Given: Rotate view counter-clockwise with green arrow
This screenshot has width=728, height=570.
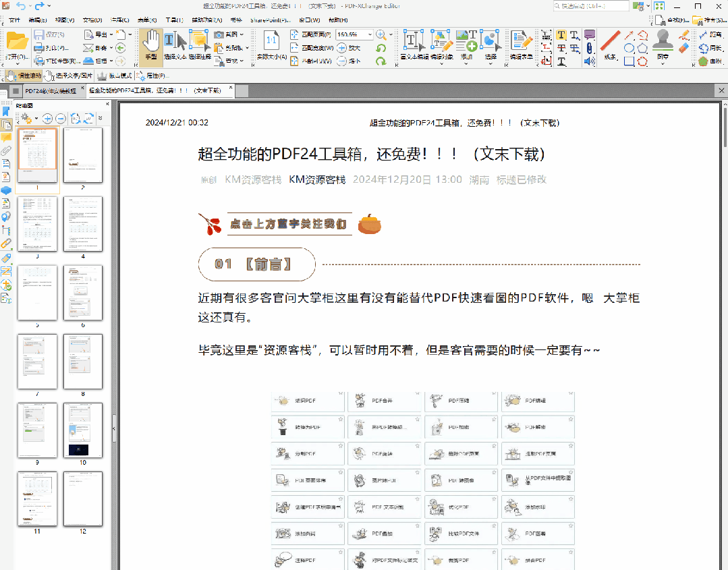Looking at the screenshot, I should (x=381, y=48).
